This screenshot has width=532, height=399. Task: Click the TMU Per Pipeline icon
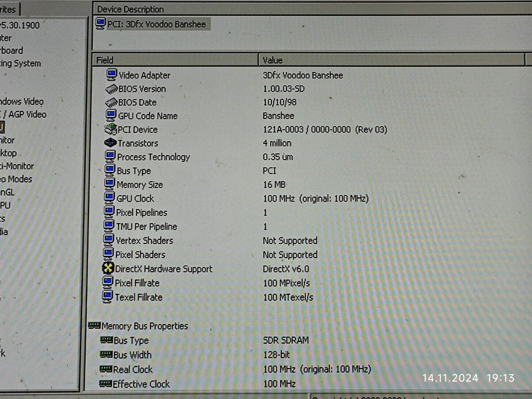click(x=109, y=226)
